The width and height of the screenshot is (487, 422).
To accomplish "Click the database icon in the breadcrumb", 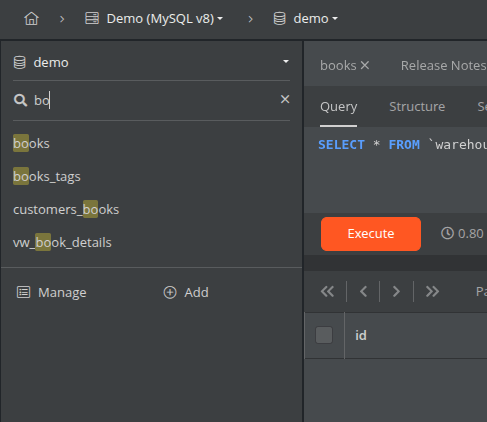I will [279, 18].
